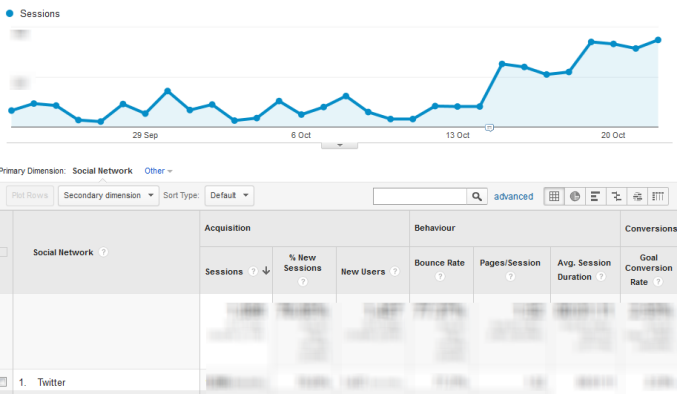Open the Secondary dimension dropdown

pos(108,195)
